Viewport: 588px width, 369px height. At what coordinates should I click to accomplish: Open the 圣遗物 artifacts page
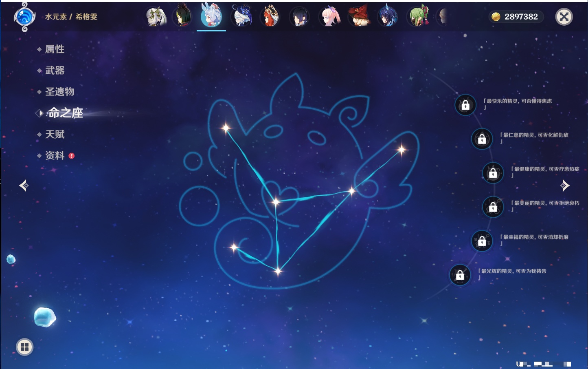click(x=59, y=92)
